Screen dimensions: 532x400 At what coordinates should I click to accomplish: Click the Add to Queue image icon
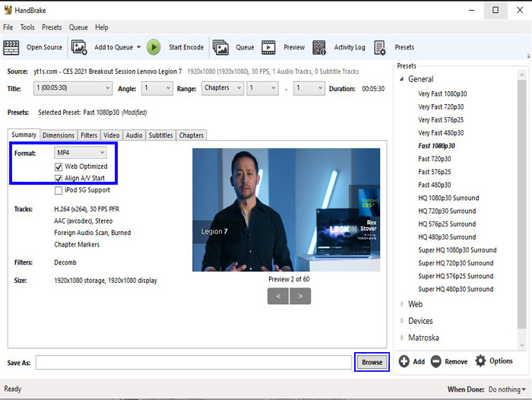coord(79,47)
